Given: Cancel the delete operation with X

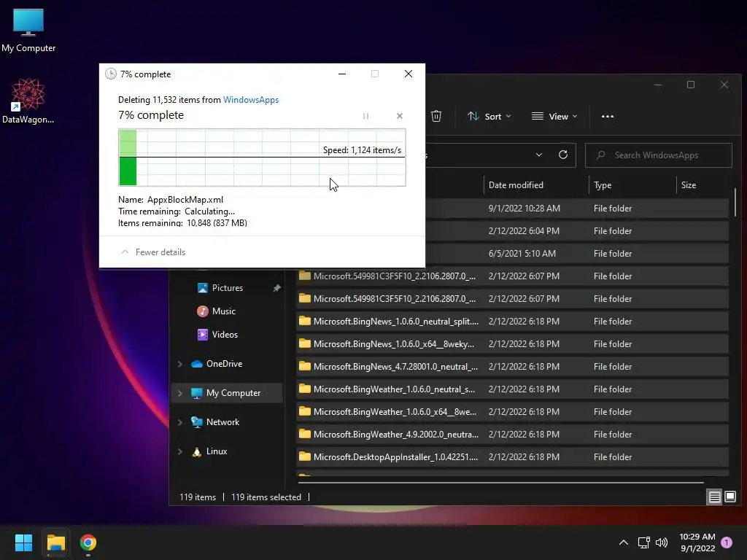Looking at the screenshot, I should 400,116.
